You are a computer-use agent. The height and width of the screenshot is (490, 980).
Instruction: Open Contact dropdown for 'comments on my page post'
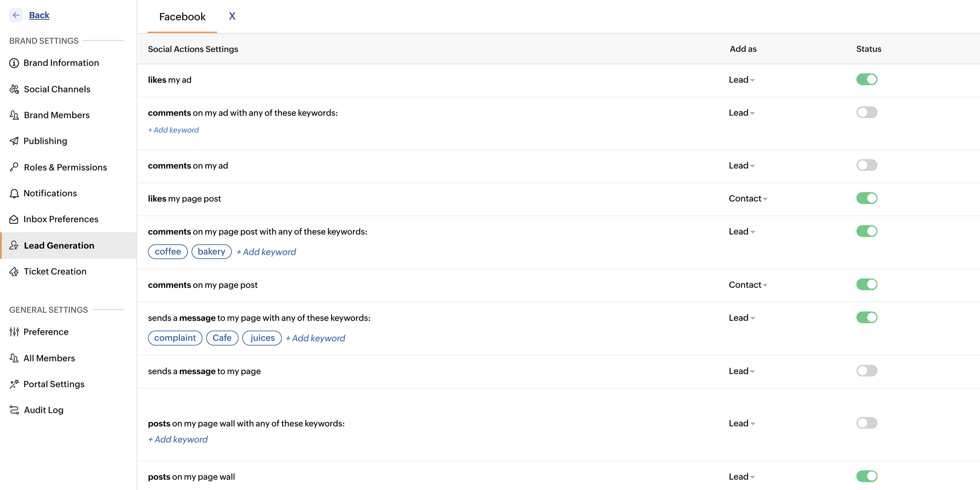pyautogui.click(x=748, y=285)
